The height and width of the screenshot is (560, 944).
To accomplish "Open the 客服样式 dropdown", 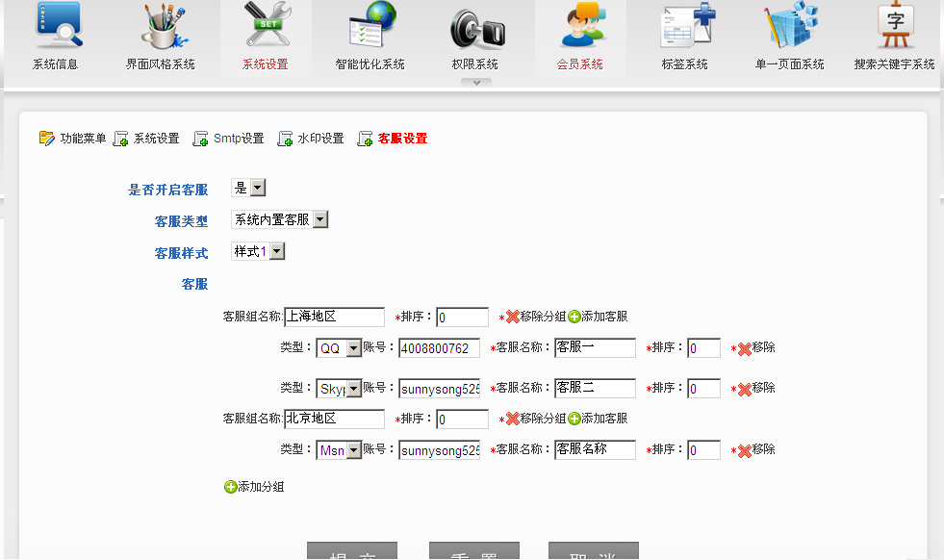I will (x=277, y=252).
